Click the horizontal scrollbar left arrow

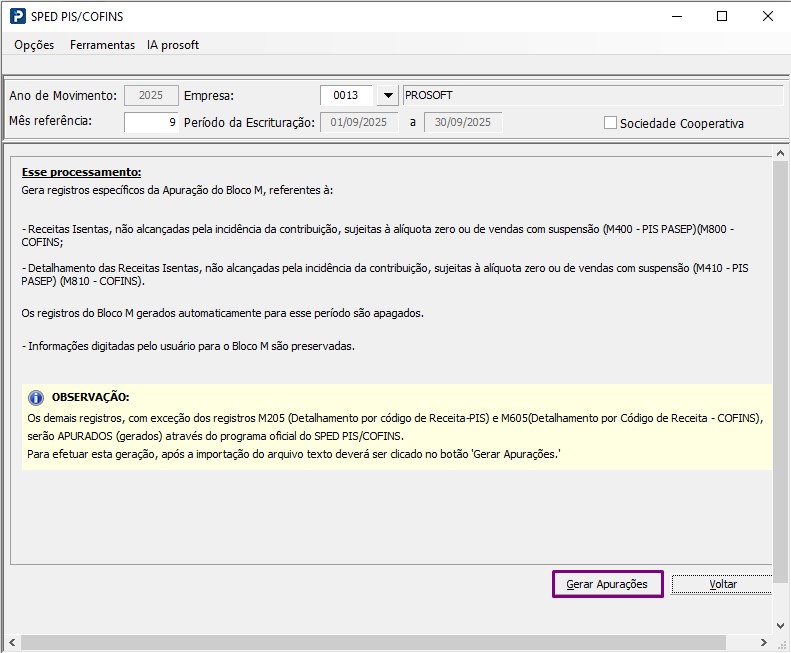pyautogui.click(x=10, y=642)
